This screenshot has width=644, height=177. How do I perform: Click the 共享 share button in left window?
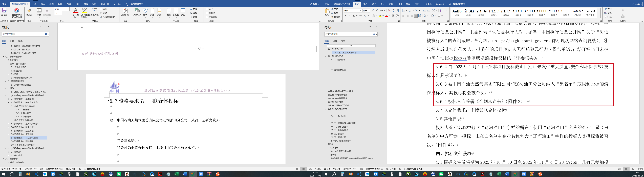pos(315,4)
